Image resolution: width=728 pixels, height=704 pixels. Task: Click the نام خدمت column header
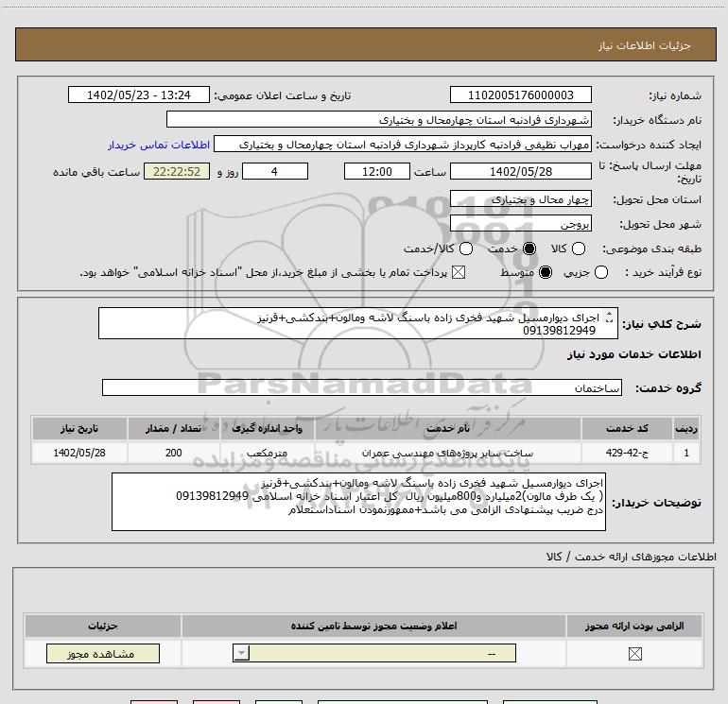(447, 428)
